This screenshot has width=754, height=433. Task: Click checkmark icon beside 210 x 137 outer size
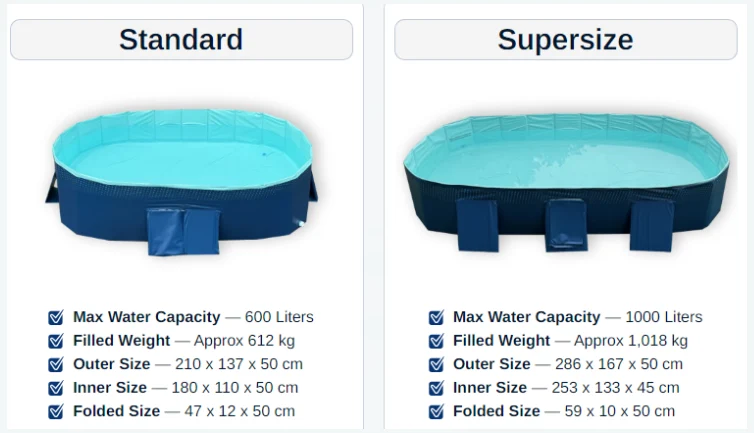56,364
